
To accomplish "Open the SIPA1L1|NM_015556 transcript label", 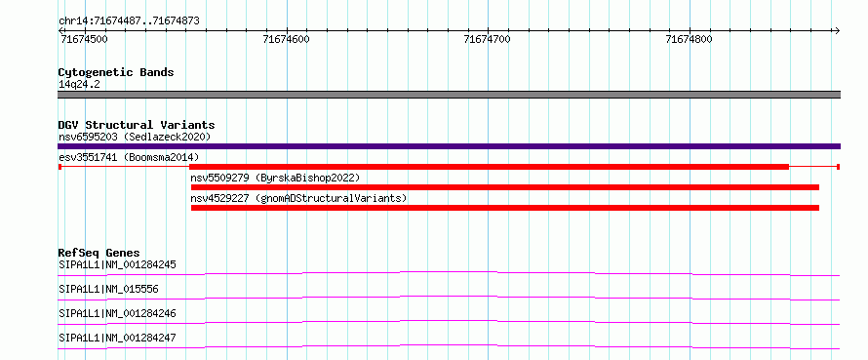I will click(109, 289).
